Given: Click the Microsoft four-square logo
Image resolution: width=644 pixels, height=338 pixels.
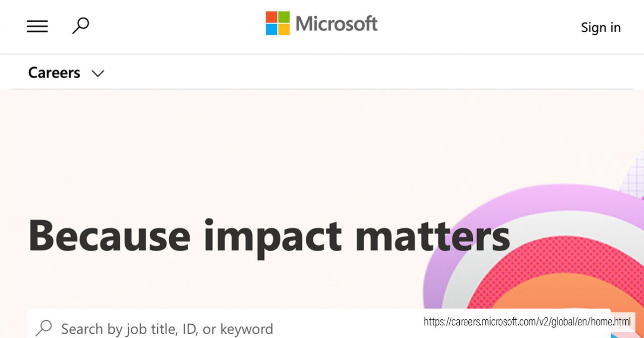Looking at the screenshot, I should coord(278,23).
